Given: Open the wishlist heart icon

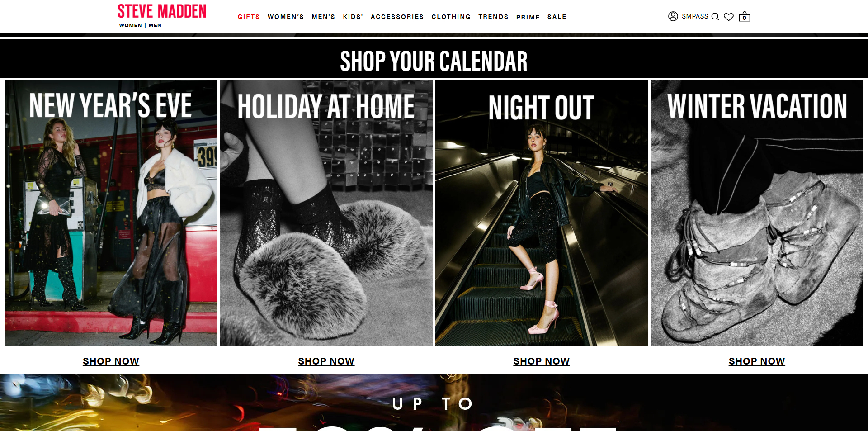Looking at the screenshot, I should click(x=729, y=17).
